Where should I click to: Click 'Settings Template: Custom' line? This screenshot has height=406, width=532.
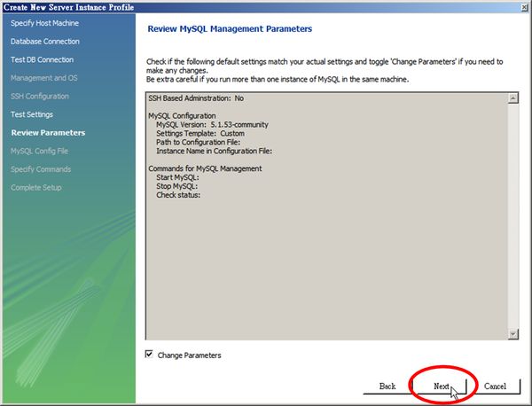(x=200, y=134)
